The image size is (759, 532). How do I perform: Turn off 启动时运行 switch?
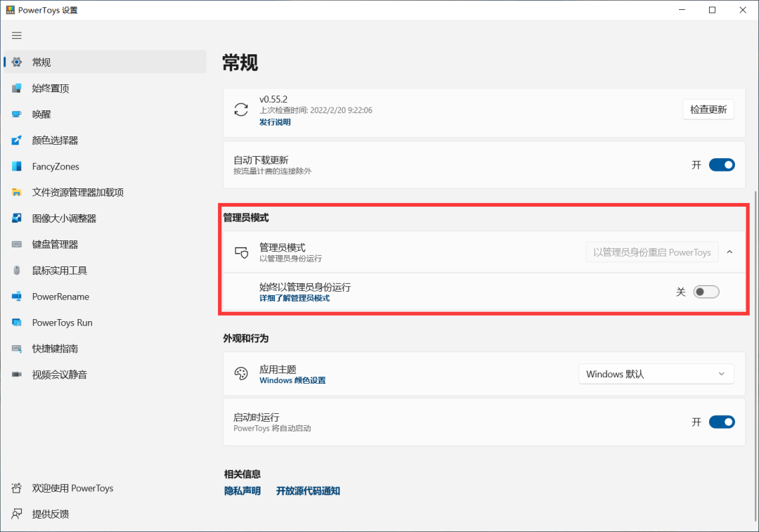point(722,422)
